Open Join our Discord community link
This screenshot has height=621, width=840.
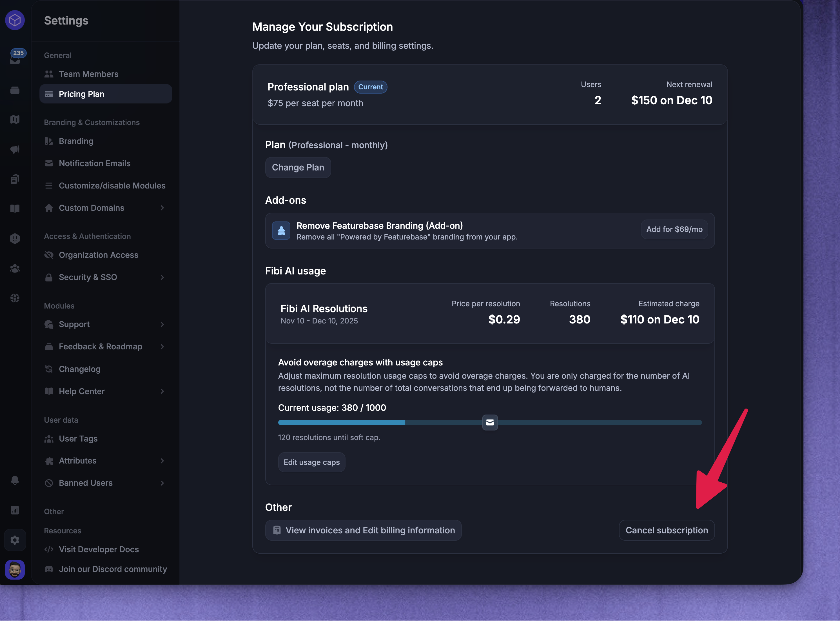point(106,569)
